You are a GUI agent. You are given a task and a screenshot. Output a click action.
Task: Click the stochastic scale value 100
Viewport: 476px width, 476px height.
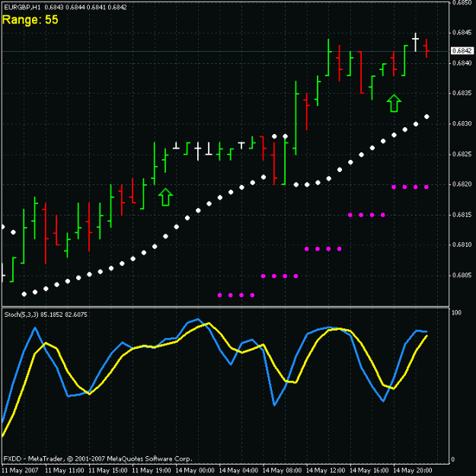point(456,312)
